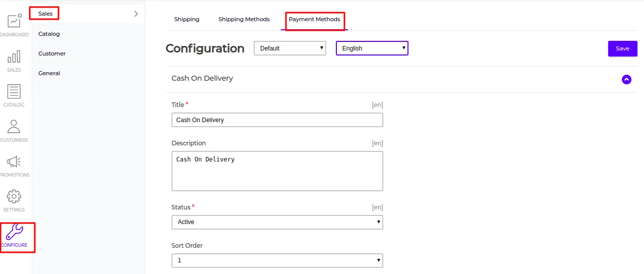Click the Sales bar chart icon
The image size is (644, 274).
click(14, 57)
